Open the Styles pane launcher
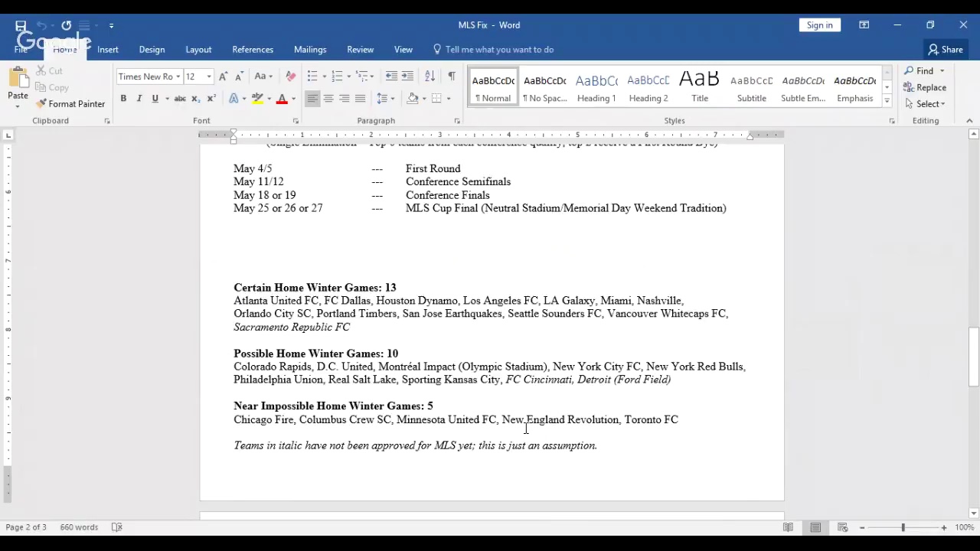The height and width of the screenshot is (551, 980). pyautogui.click(x=892, y=121)
